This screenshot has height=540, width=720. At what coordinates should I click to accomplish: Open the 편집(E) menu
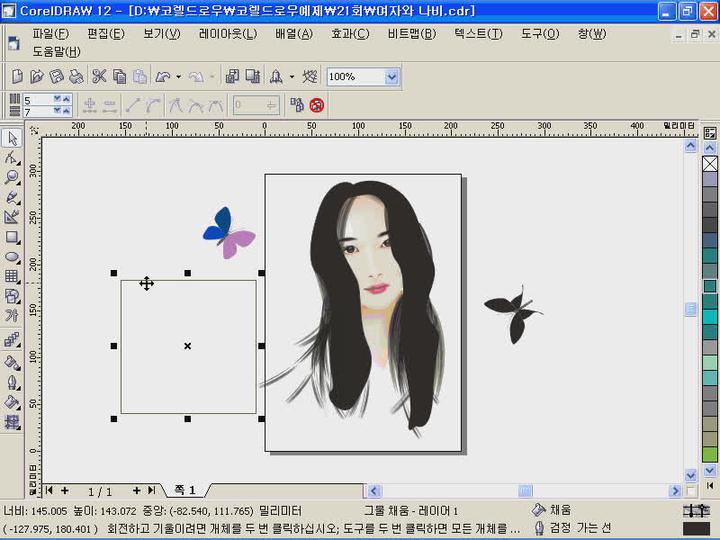click(x=106, y=34)
